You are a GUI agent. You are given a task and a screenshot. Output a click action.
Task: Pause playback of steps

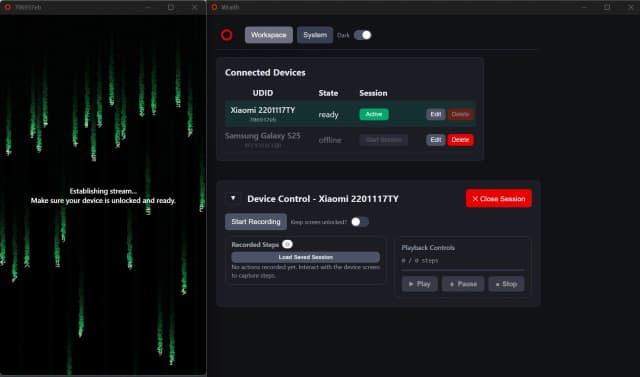[463, 284]
